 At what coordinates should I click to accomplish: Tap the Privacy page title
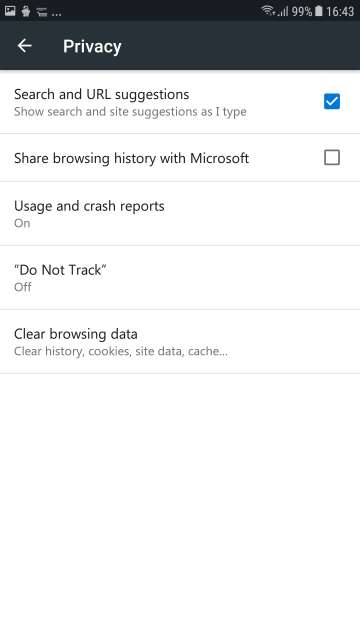pos(92,47)
